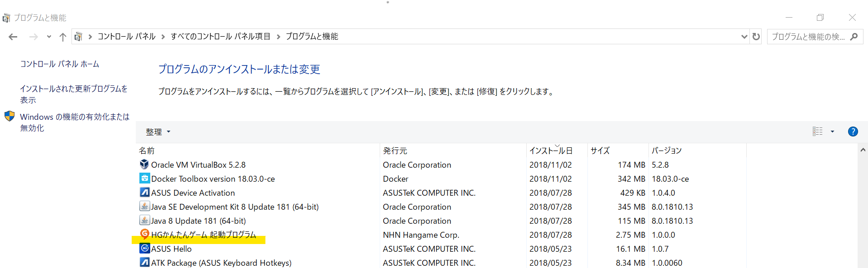The image size is (868, 268).
Task: Select HGかんたんゲーム 起動プログラム entry
Action: tap(204, 235)
